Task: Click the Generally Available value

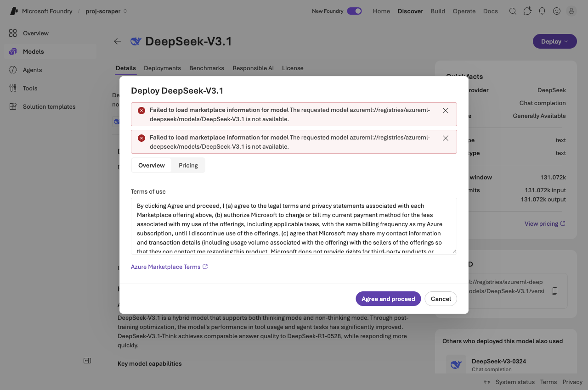Action: pos(539,116)
